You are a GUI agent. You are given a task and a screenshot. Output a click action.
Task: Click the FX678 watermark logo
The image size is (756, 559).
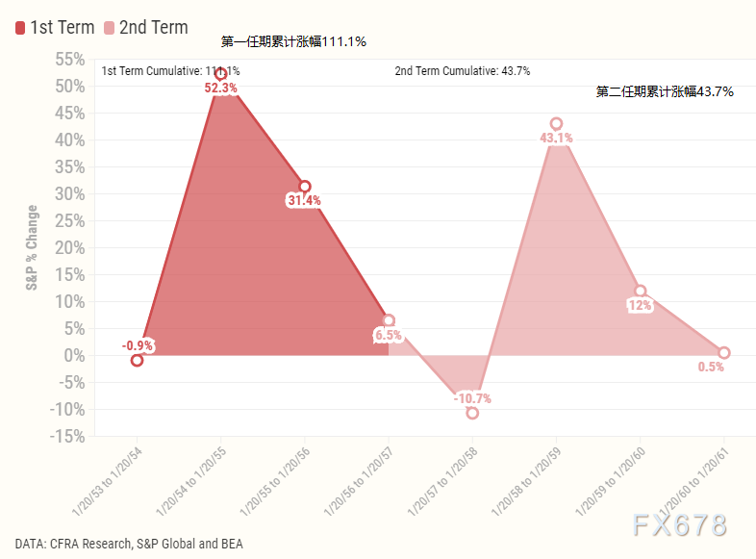680,525
